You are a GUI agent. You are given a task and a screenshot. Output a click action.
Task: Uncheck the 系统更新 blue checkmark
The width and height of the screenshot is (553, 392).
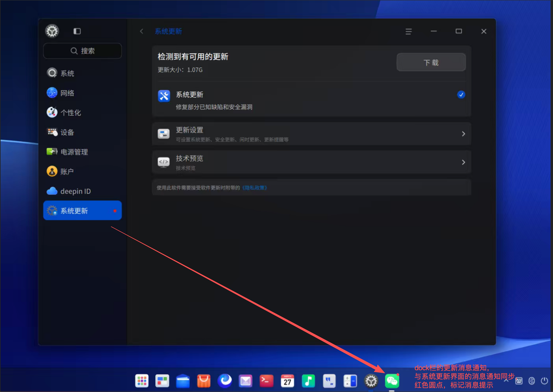pos(461,95)
